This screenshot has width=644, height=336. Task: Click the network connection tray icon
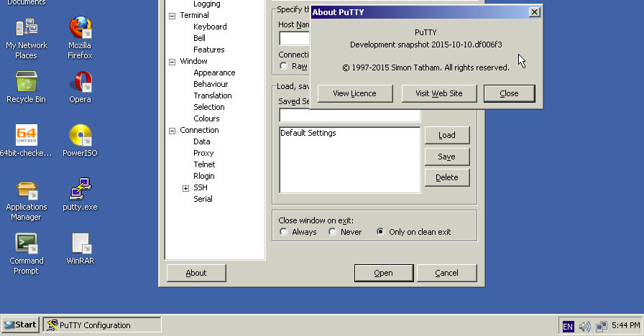pos(602,327)
